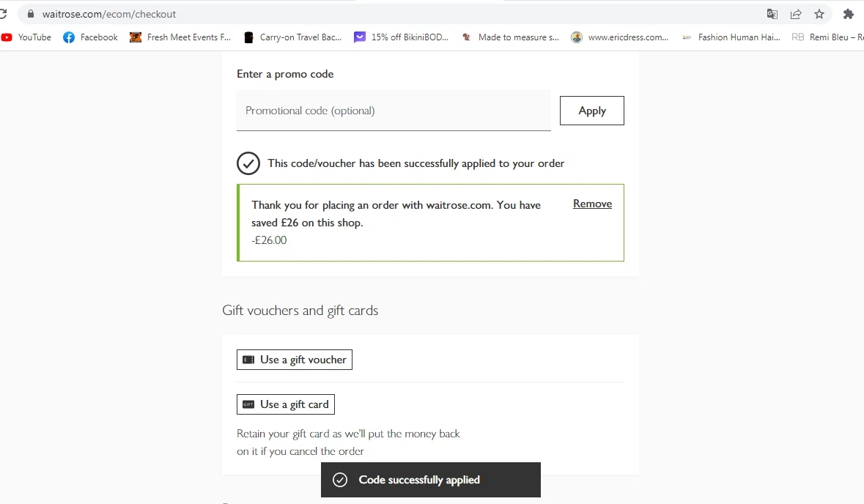864x504 pixels.
Task: Open the Remi Bleu bookmark
Action: coord(828,37)
